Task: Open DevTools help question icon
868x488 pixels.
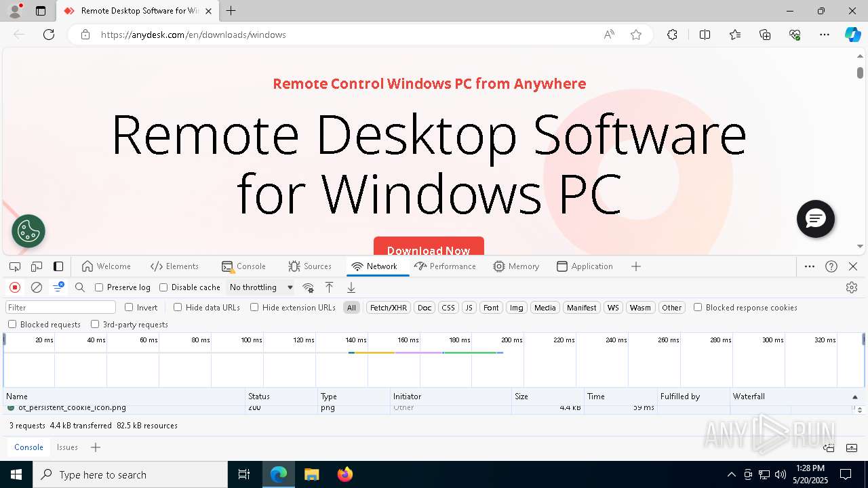Action: pos(831,266)
